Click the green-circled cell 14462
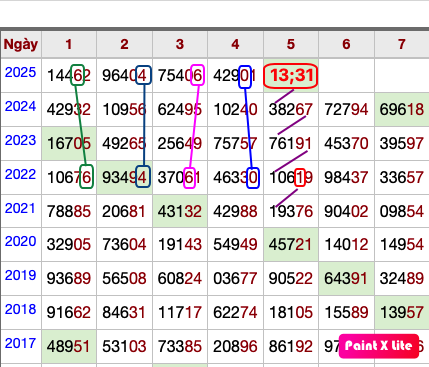This screenshot has height=367, width=429. (x=69, y=76)
